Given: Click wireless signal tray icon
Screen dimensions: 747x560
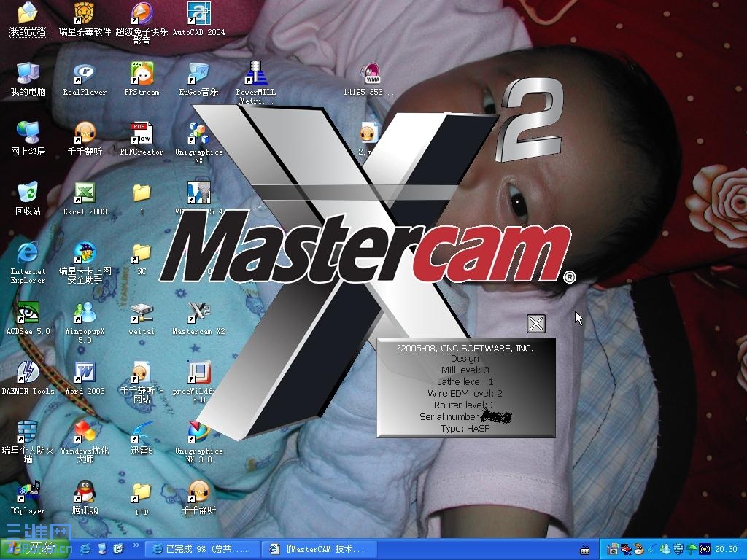Looking at the screenshot, I should click(x=704, y=550).
